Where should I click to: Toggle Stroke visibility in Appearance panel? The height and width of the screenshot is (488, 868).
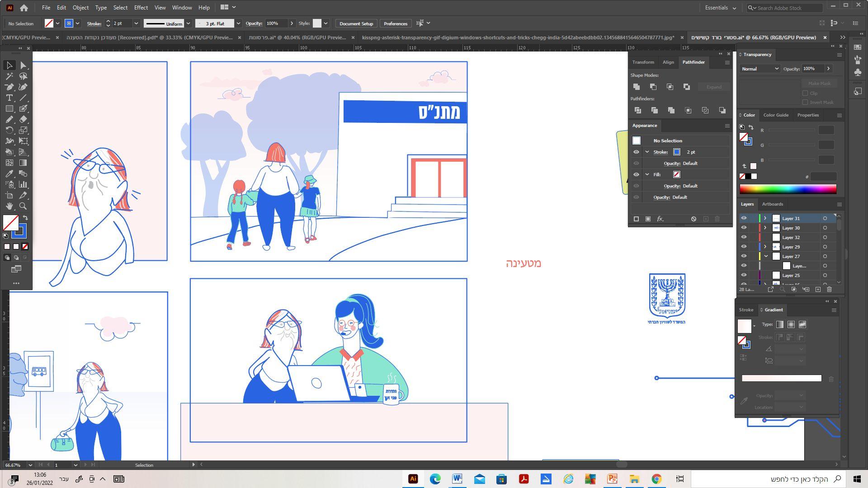click(x=636, y=152)
